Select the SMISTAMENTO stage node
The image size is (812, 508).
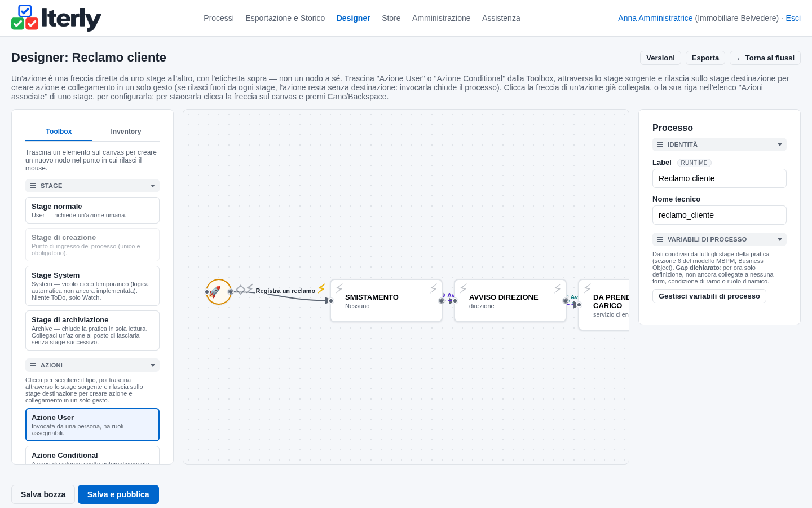tap(386, 301)
